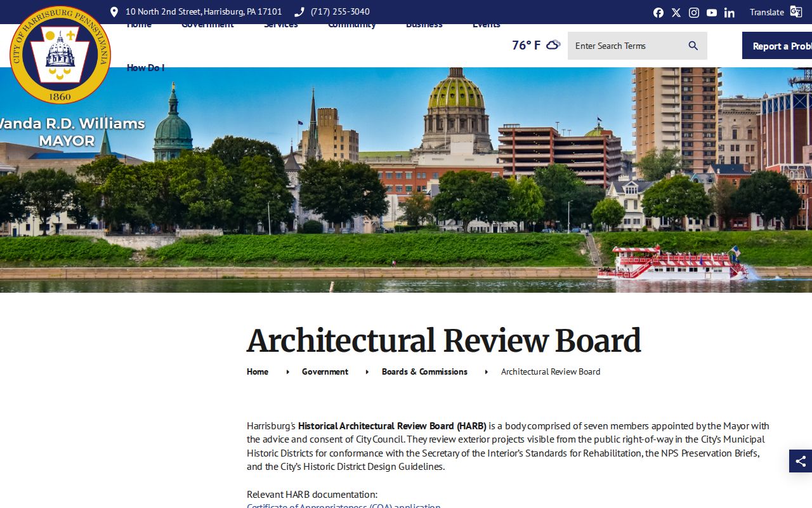Open the Business navigation menu
This screenshot has height=508, width=812.
pyautogui.click(x=424, y=25)
